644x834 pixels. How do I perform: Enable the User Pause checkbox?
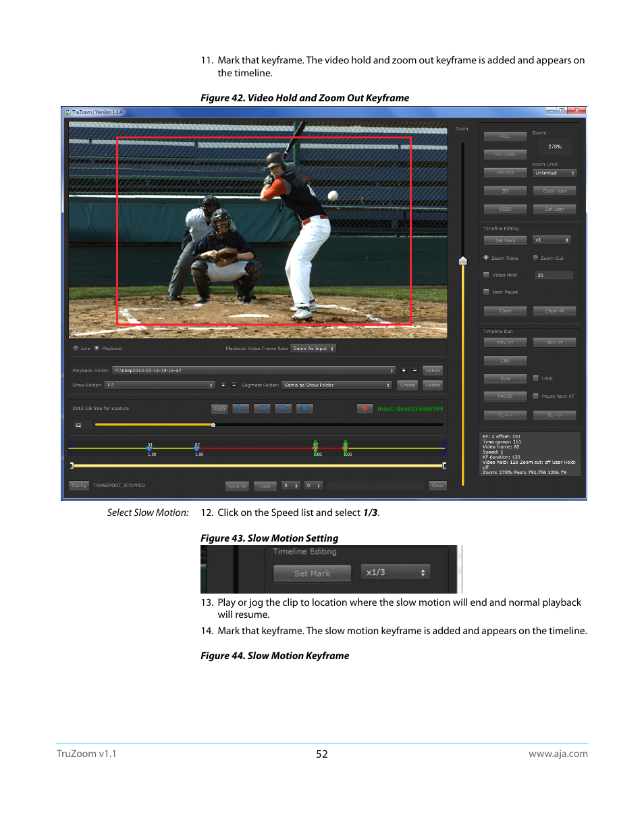pyautogui.click(x=486, y=292)
